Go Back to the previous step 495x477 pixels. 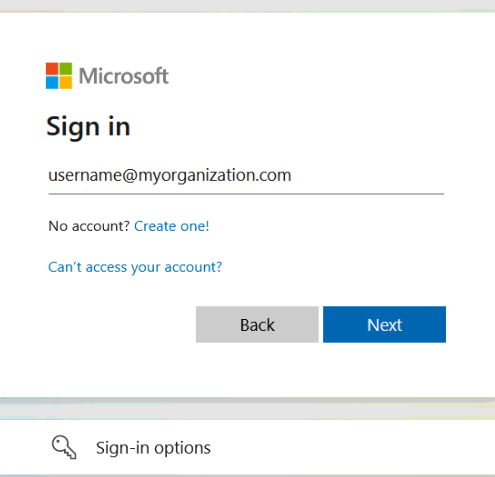tap(257, 324)
